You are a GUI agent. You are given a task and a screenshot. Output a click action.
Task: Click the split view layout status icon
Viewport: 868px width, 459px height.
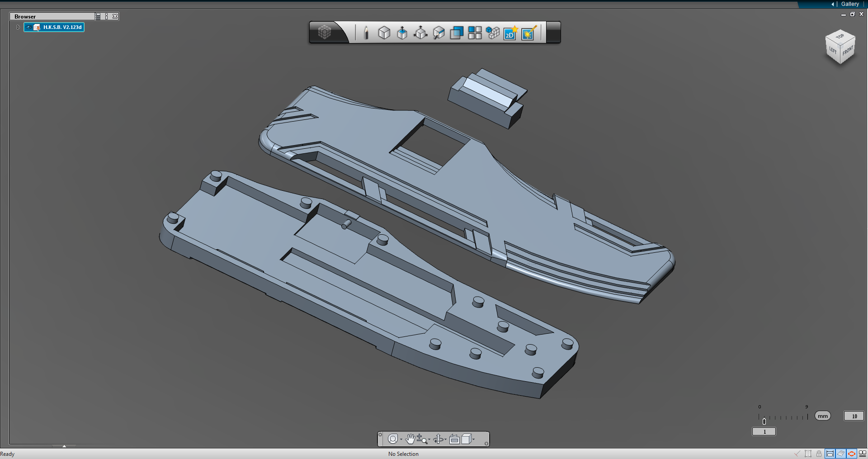[x=863, y=454]
